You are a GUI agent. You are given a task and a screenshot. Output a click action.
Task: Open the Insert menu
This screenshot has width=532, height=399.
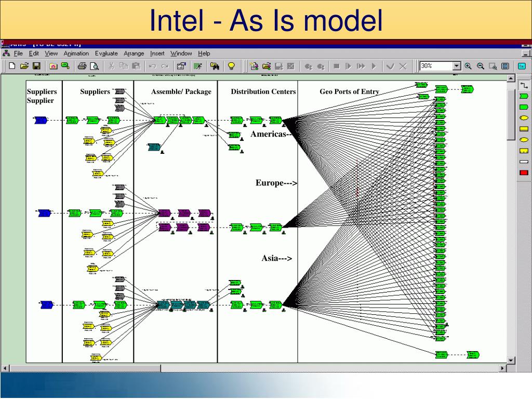[x=157, y=54]
